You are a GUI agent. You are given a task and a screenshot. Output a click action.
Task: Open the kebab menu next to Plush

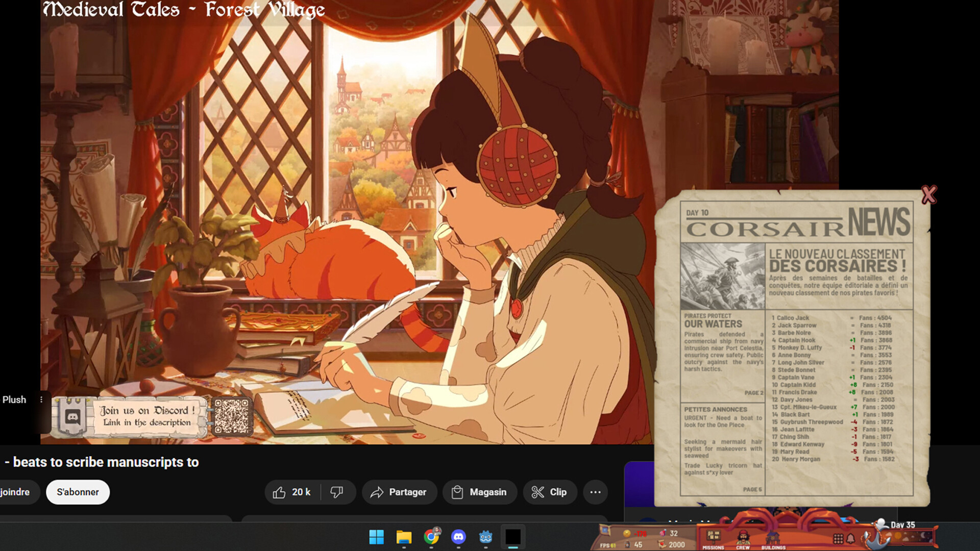pyautogui.click(x=41, y=399)
